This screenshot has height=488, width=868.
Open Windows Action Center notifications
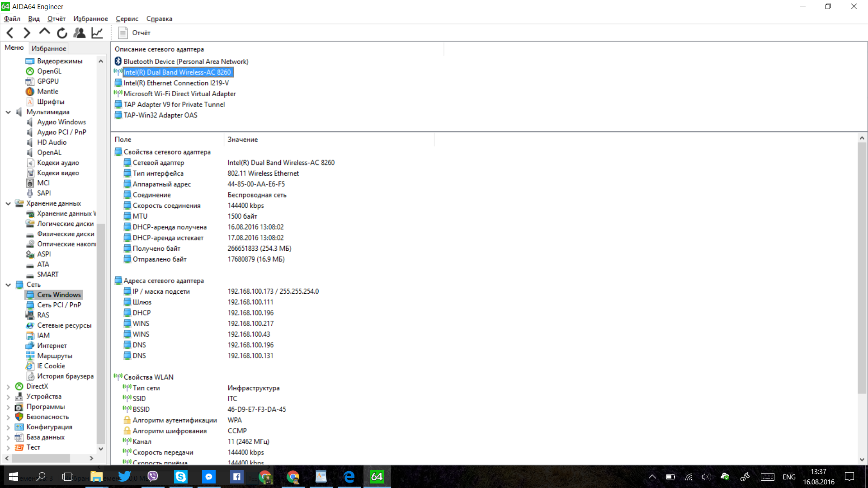(849, 477)
